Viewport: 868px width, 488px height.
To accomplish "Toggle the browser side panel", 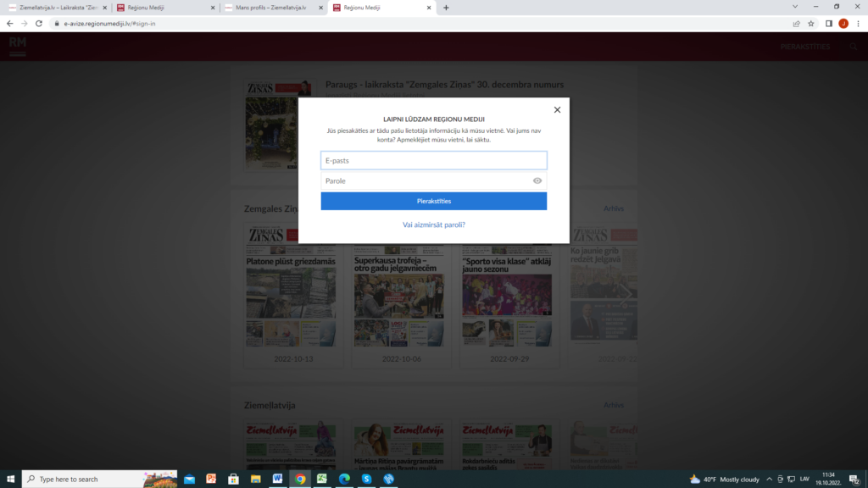I will (828, 24).
